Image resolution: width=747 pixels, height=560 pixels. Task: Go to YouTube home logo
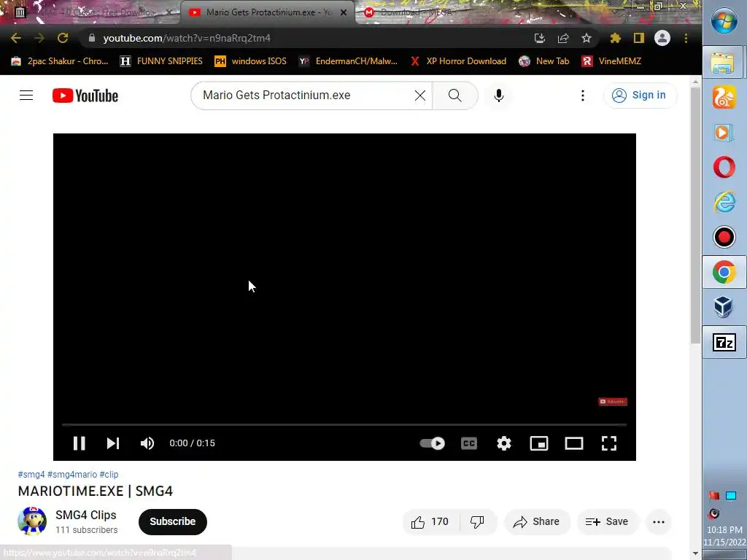pyautogui.click(x=85, y=96)
